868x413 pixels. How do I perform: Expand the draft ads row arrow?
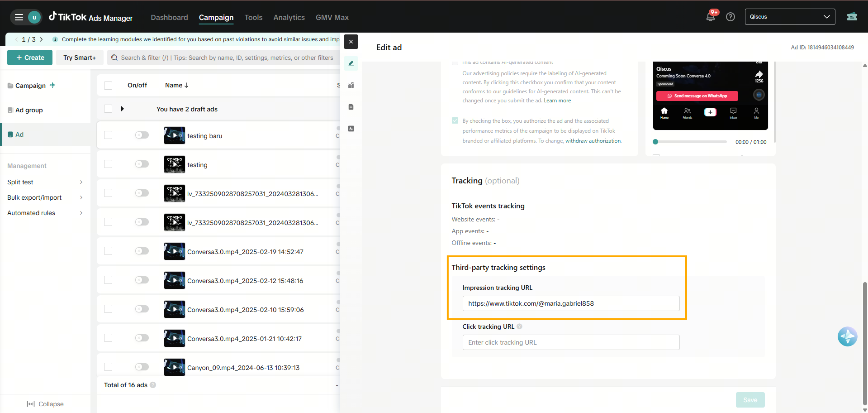(122, 109)
